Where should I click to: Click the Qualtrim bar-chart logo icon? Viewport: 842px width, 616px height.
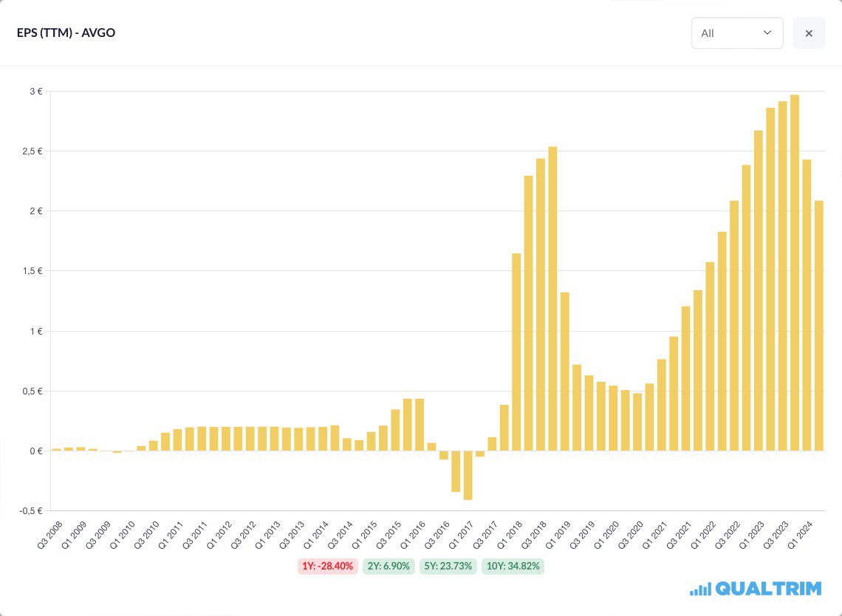[700, 589]
